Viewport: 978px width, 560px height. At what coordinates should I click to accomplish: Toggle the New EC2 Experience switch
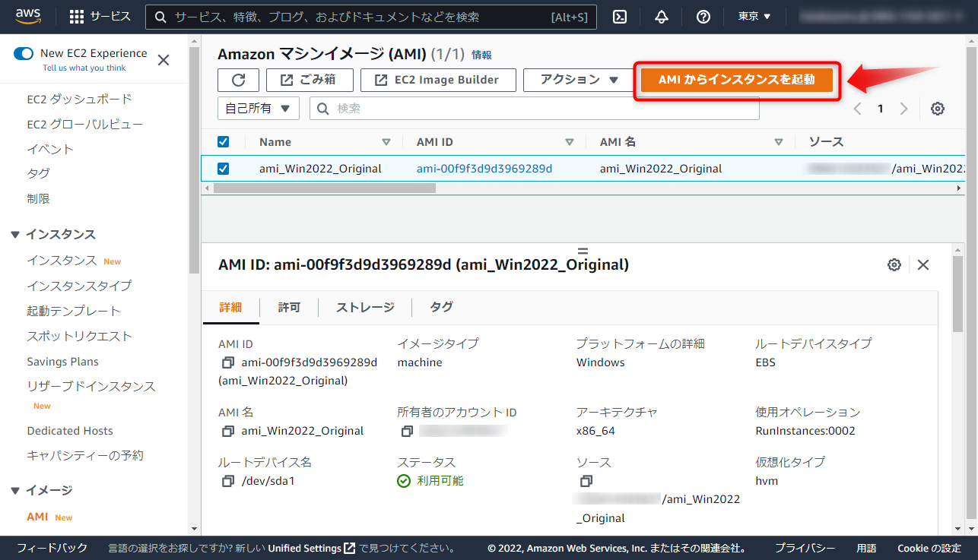click(x=23, y=54)
